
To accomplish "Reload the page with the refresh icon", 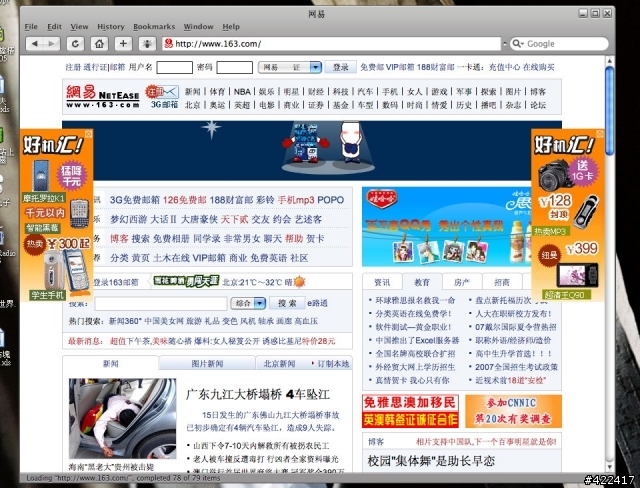I will coord(75,44).
